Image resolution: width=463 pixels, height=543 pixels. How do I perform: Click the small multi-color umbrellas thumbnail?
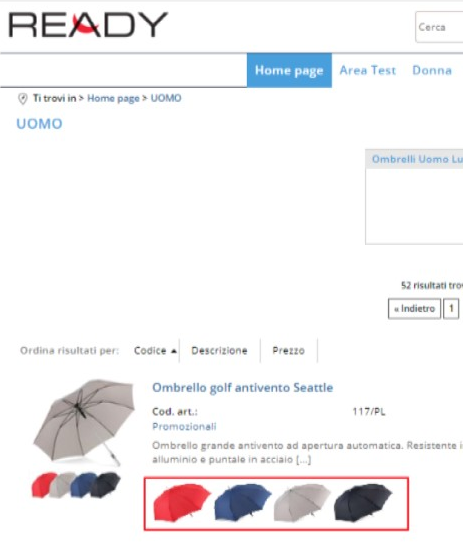[x=76, y=485]
